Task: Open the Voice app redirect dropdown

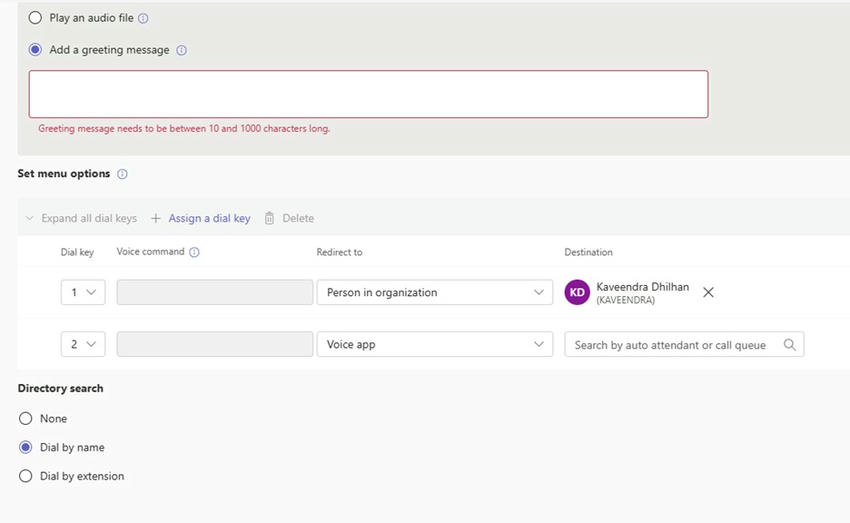Action: click(434, 344)
